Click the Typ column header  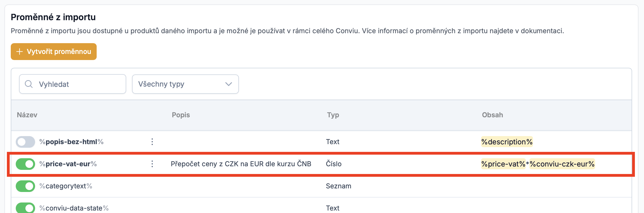click(x=333, y=115)
